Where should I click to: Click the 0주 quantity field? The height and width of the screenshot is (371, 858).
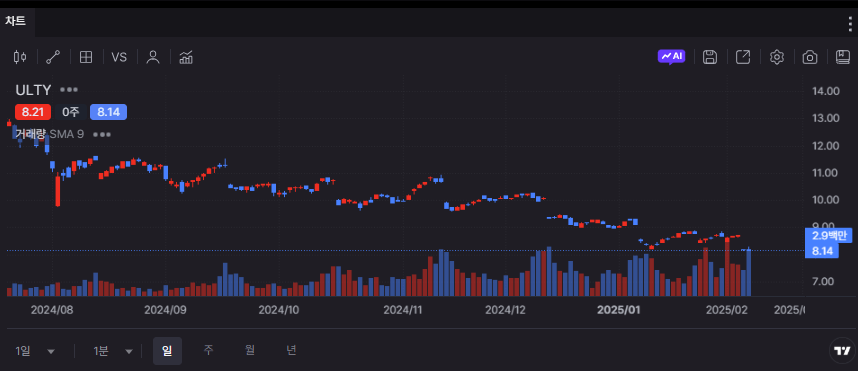(71, 112)
